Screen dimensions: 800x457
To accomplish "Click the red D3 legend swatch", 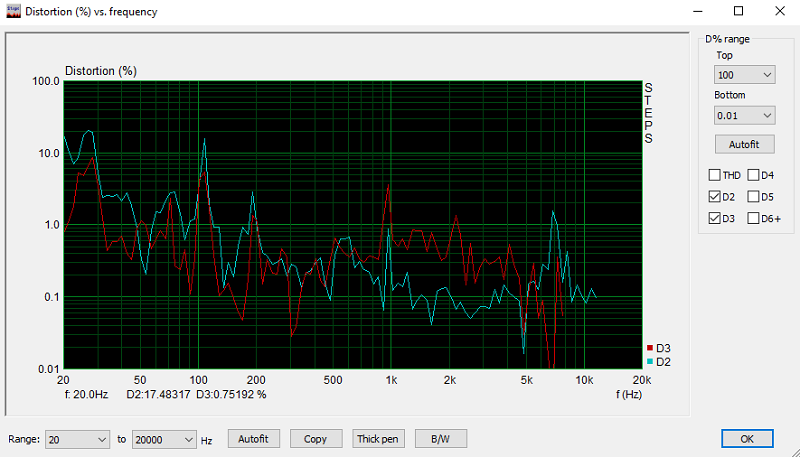I will [649, 348].
